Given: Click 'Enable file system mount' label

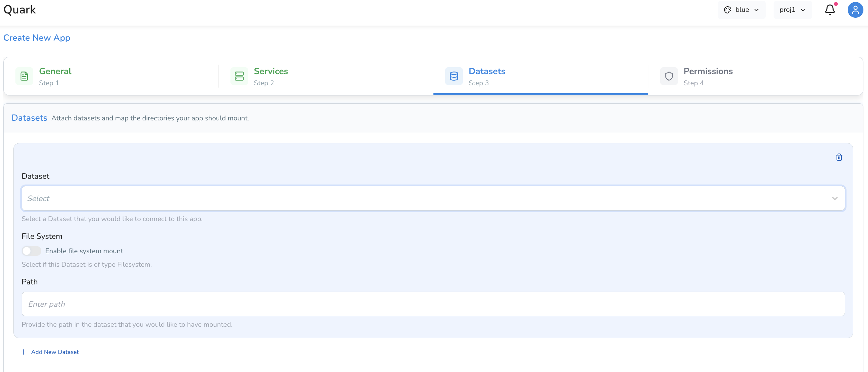Looking at the screenshot, I should coord(84,251).
